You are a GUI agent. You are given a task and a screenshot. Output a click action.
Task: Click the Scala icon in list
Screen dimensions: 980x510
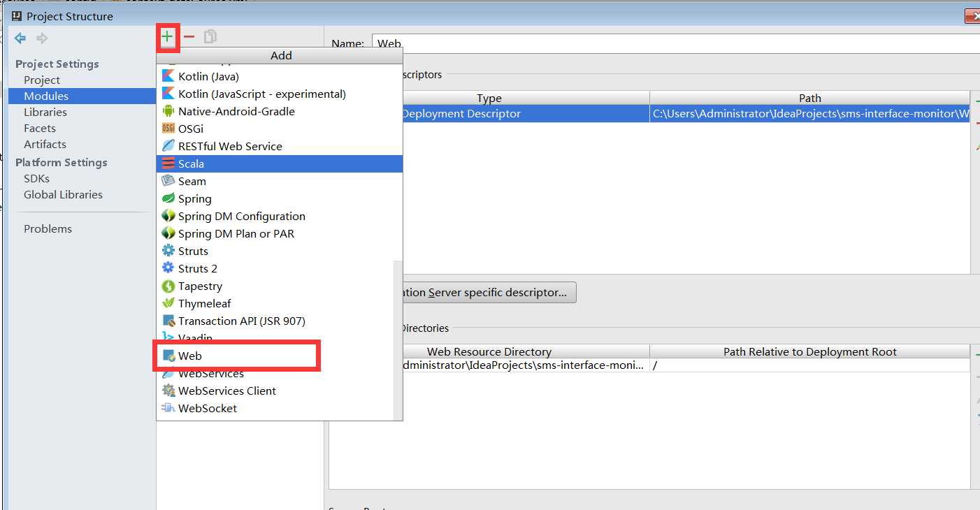tap(168, 163)
